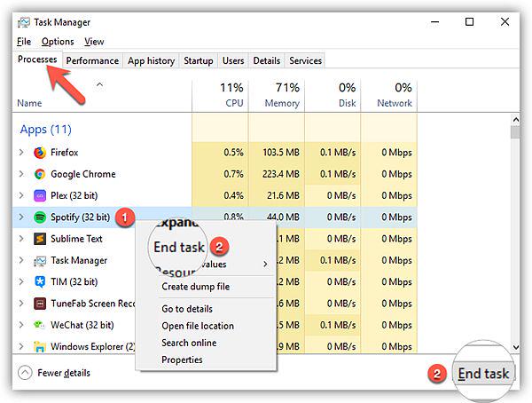This screenshot has height=403, width=532.
Task: Click Plex memory value 21.6 MB
Action: tap(283, 195)
